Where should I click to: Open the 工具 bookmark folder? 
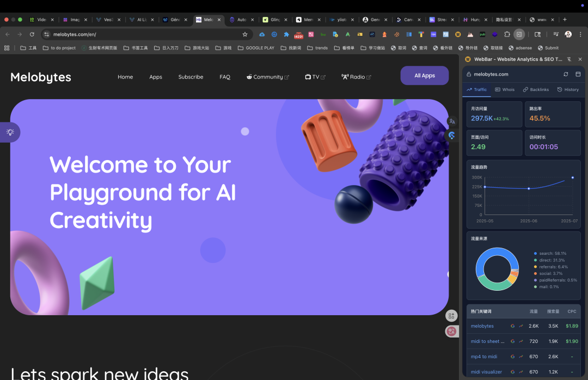[x=28, y=48]
